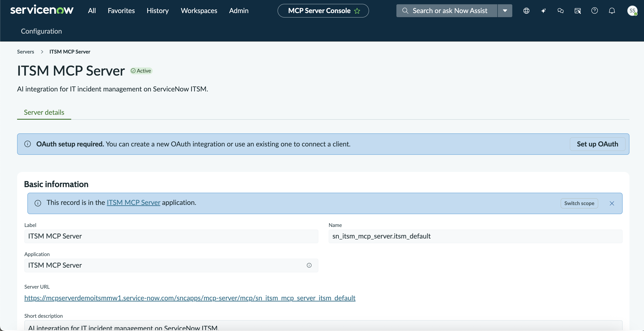Image resolution: width=644 pixels, height=331 pixels.
Task: Click the MCP Server Console pill
Action: (x=323, y=11)
